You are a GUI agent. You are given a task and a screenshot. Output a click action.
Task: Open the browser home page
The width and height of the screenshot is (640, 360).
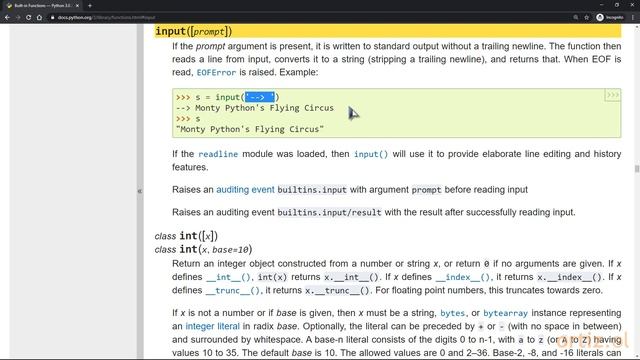click(x=39, y=18)
